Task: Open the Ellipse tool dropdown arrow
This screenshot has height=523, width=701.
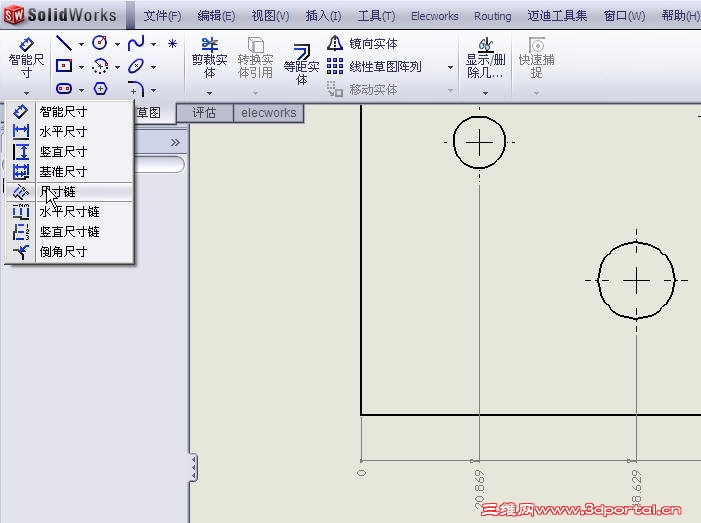Action: 153,67
